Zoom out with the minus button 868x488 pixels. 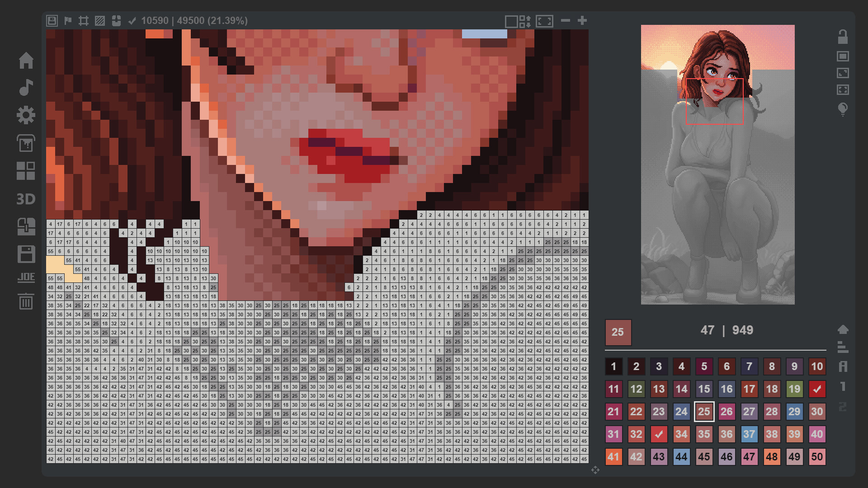pyautogui.click(x=565, y=21)
